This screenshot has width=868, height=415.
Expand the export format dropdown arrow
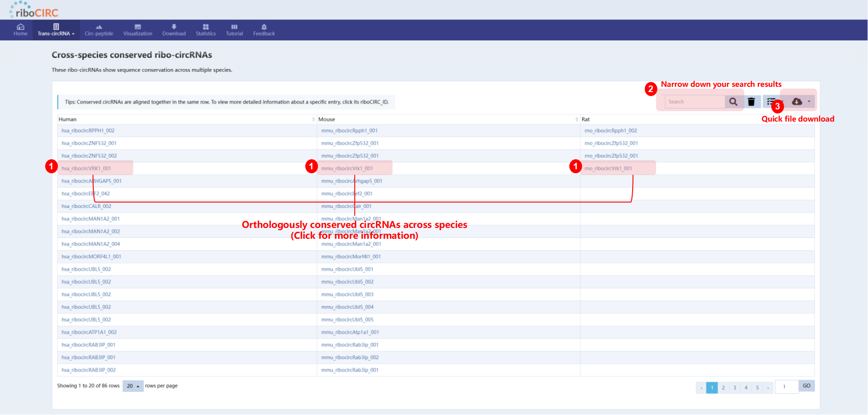[809, 102]
